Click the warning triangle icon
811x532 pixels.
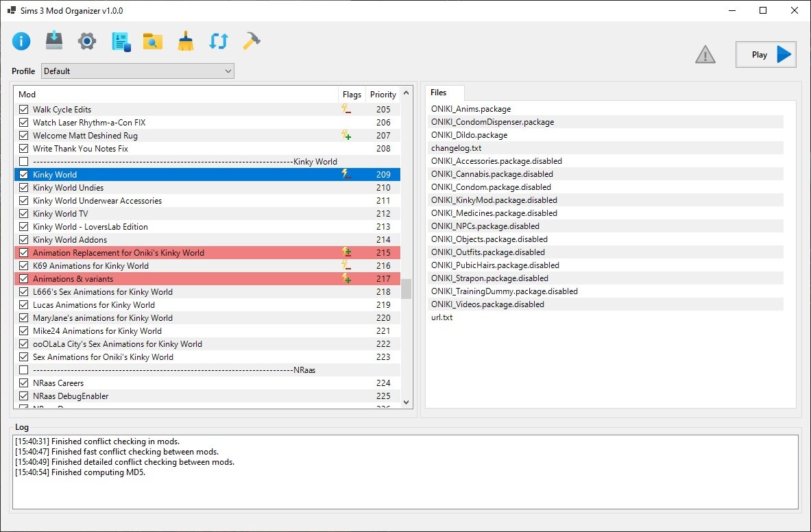(705, 54)
